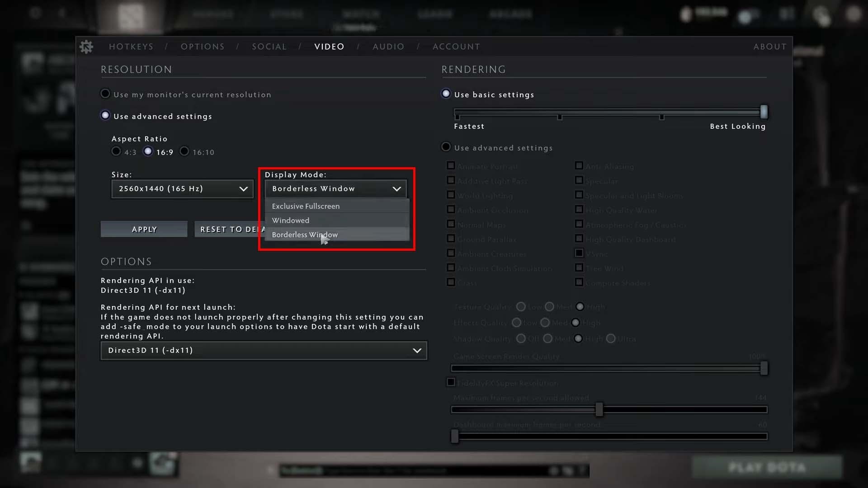Select Exclusive Fullscreen display mode
Viewport: 868px width, 488px height.
[306, 206]
